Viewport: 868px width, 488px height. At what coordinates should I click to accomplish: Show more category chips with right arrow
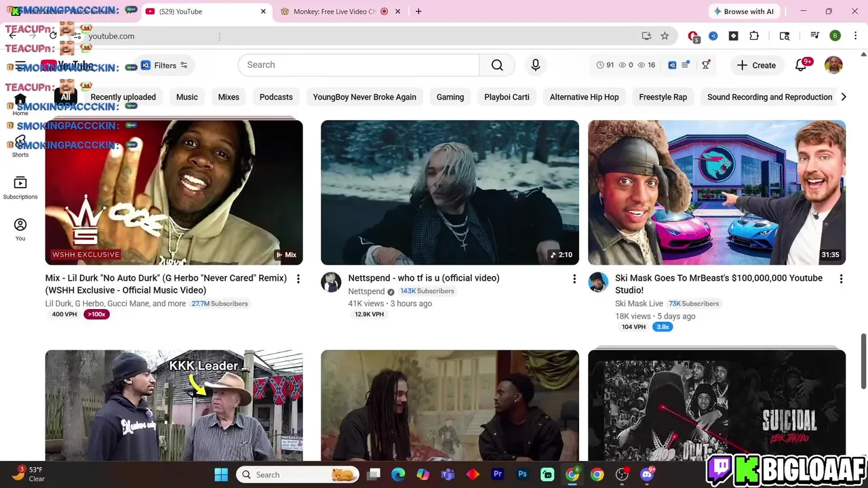pos(844,97)
